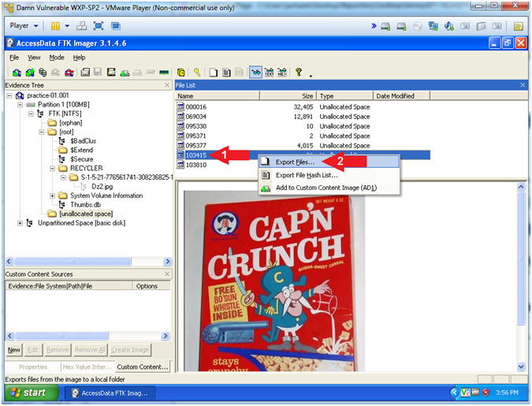Switch to the Properties tab
The image size is (532, 406).
33,367
